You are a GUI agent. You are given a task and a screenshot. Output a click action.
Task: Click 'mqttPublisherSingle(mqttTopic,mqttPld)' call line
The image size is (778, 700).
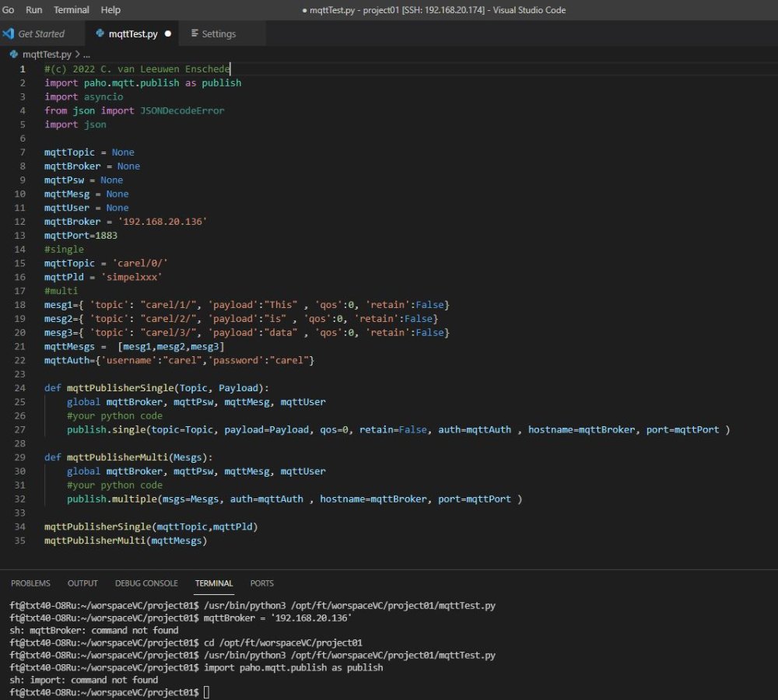pyautogui.click(x=151, y=527)
